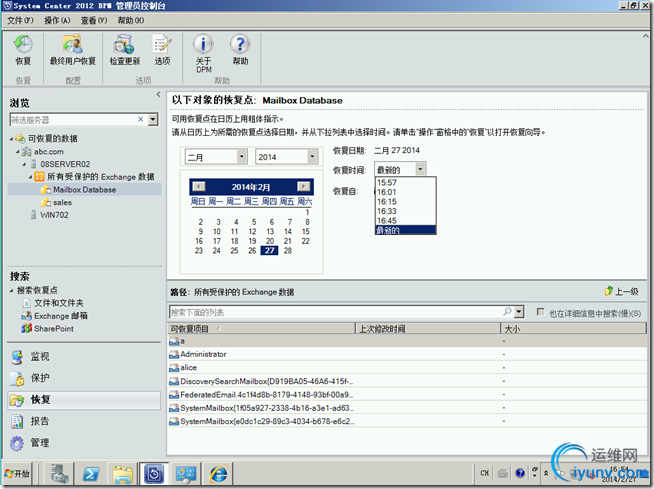Collapse the 可恢复的数据 tree node
Image resolution: width=654 pixels, height=489 pixels.
pos(11,139)
